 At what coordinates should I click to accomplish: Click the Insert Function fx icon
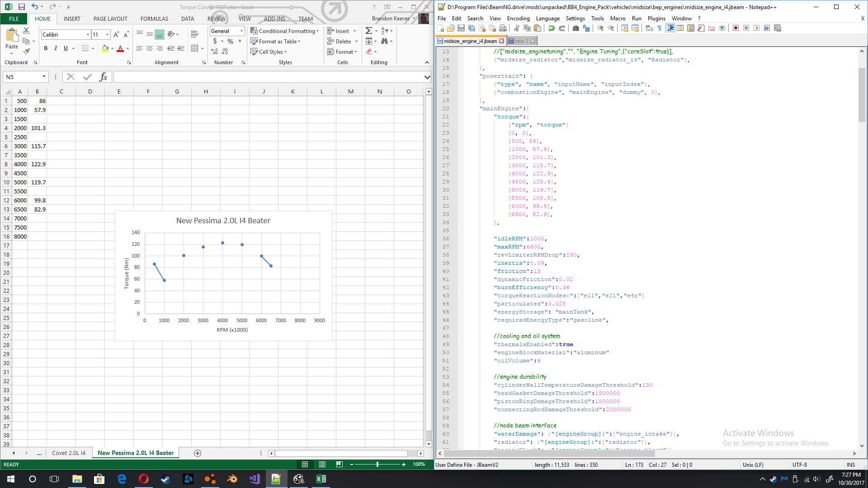(103, 77)
